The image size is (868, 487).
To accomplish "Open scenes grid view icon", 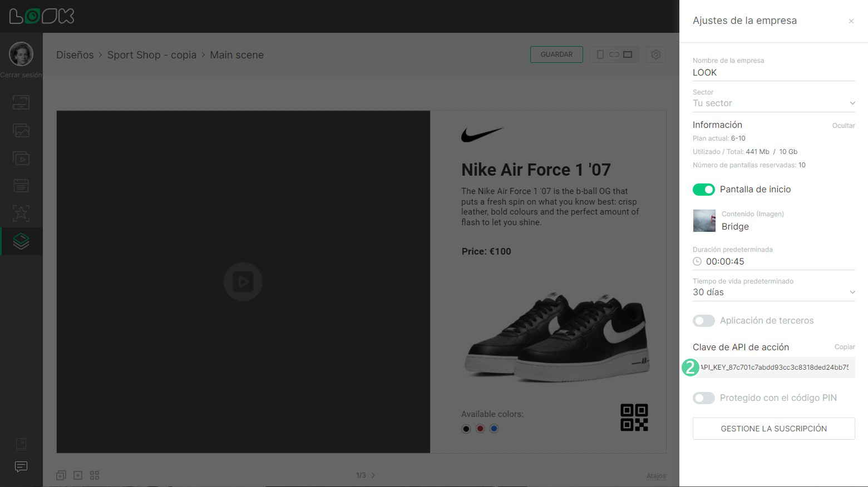I will point(95,475).
